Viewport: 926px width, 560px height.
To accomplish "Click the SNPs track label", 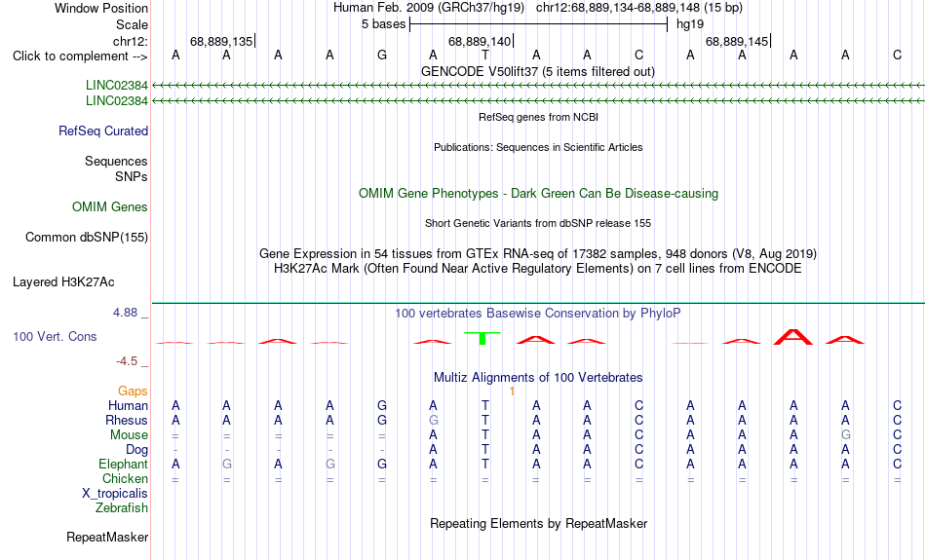I will coord(132,176).
